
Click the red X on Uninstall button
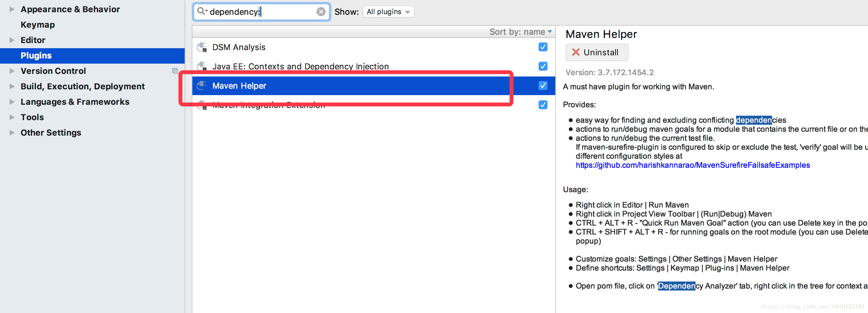tap(576, 52)
